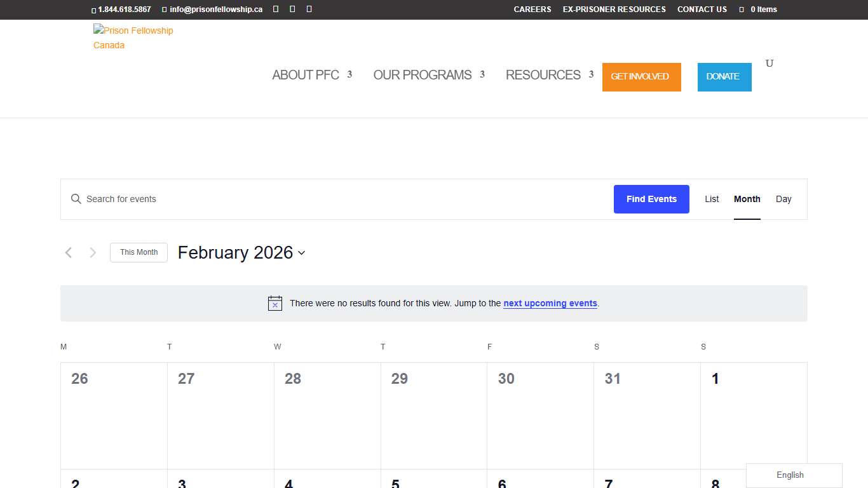Open search using the header search icon
868x488 pixels.
pyautogui.click(x=769, y=64)
